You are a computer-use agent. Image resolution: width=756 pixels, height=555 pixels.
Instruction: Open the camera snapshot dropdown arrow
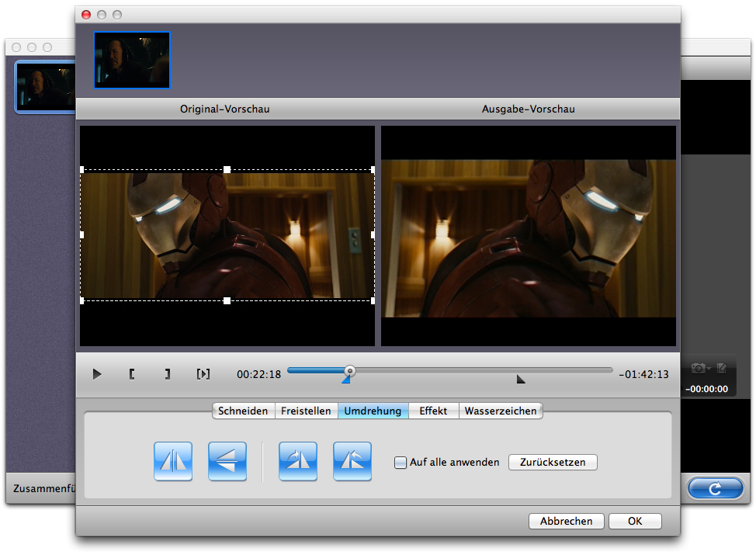click(x=709, y=369)
